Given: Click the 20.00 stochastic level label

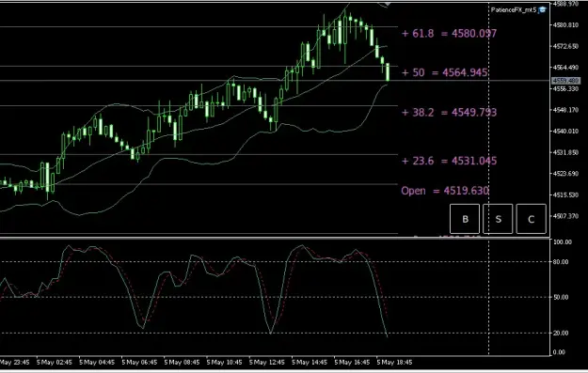Looking at the screenshot, I should tap(561, 333).
